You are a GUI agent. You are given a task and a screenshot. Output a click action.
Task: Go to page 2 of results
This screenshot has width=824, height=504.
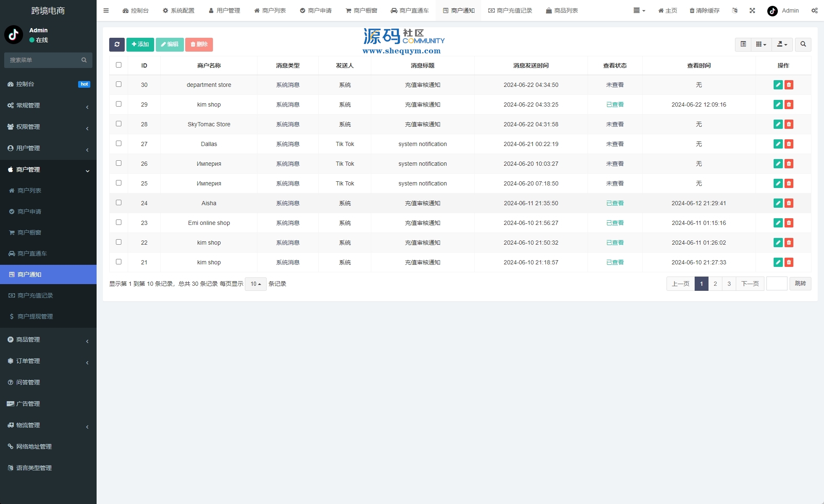point(715,284)
